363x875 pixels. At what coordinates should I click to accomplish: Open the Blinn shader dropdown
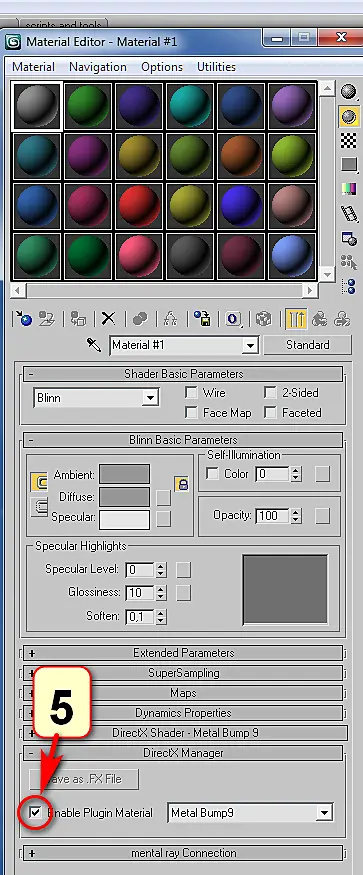[x=96, y=398]
